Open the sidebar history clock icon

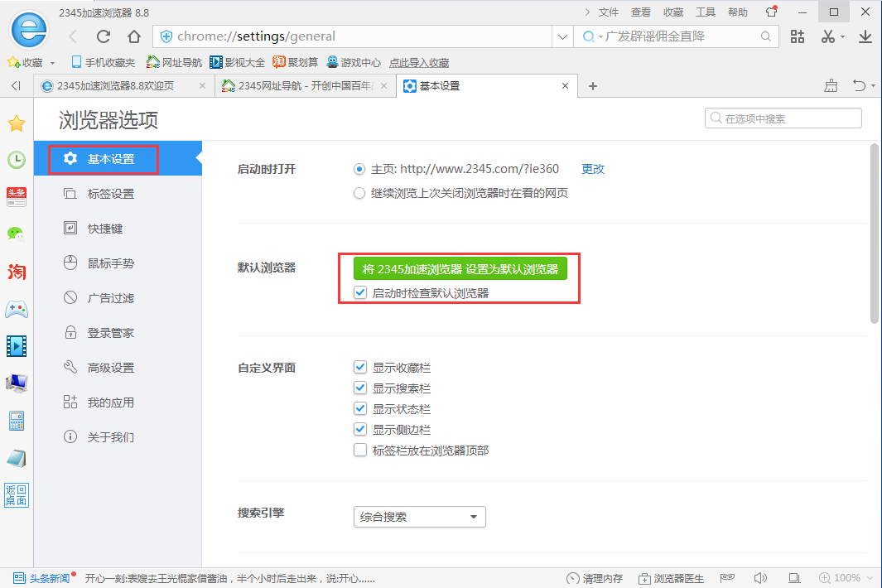(x=17, y=160)
